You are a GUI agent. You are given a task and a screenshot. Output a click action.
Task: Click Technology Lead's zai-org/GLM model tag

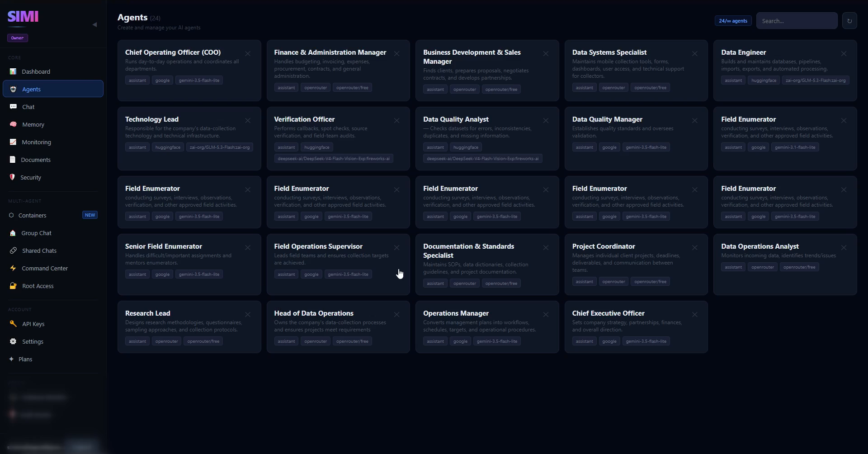(219, 147)
